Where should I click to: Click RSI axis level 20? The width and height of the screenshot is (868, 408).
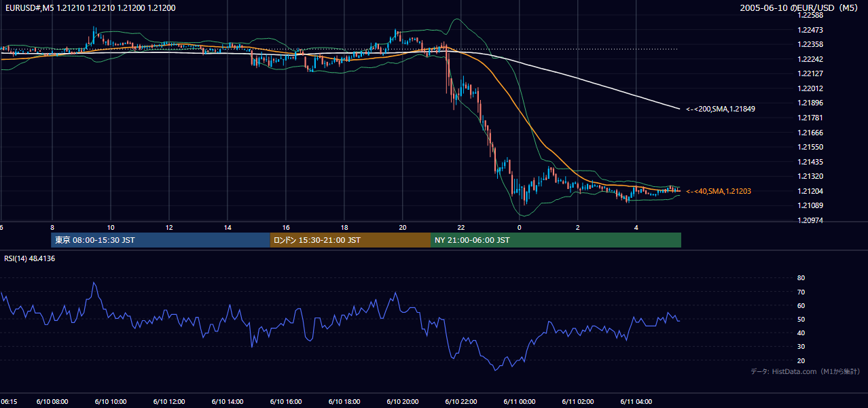tap(801, 360)
